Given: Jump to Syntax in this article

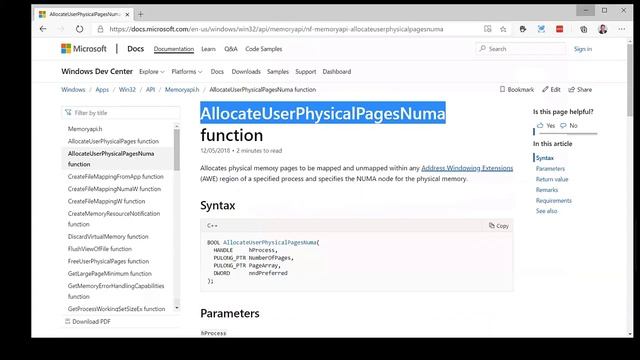Looking at the screenshot, I should point(545,158).
